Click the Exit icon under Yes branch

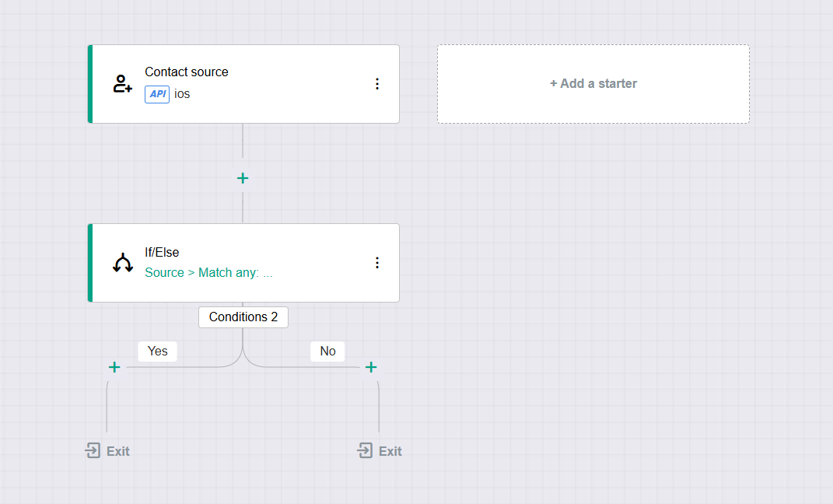(93, 450)
